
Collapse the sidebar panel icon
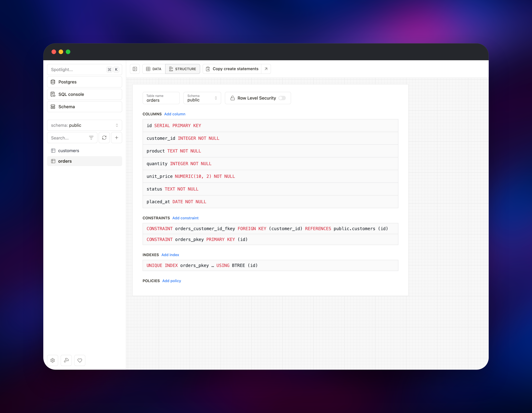tap(135, 69)
